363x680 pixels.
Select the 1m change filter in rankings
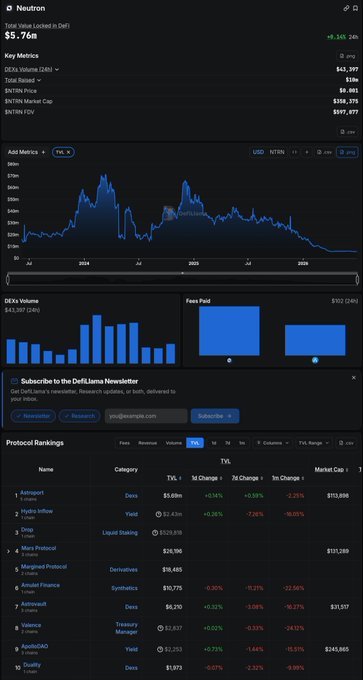point(242,443)
